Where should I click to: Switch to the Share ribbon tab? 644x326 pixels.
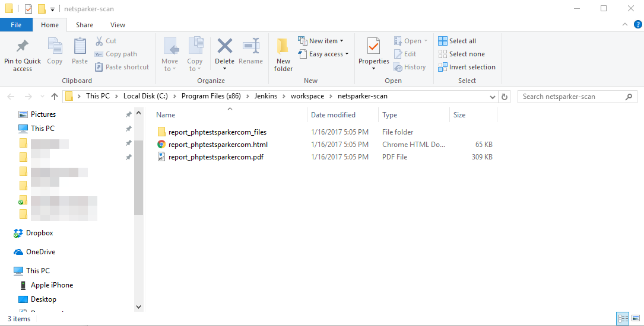(x=84, y=25)
